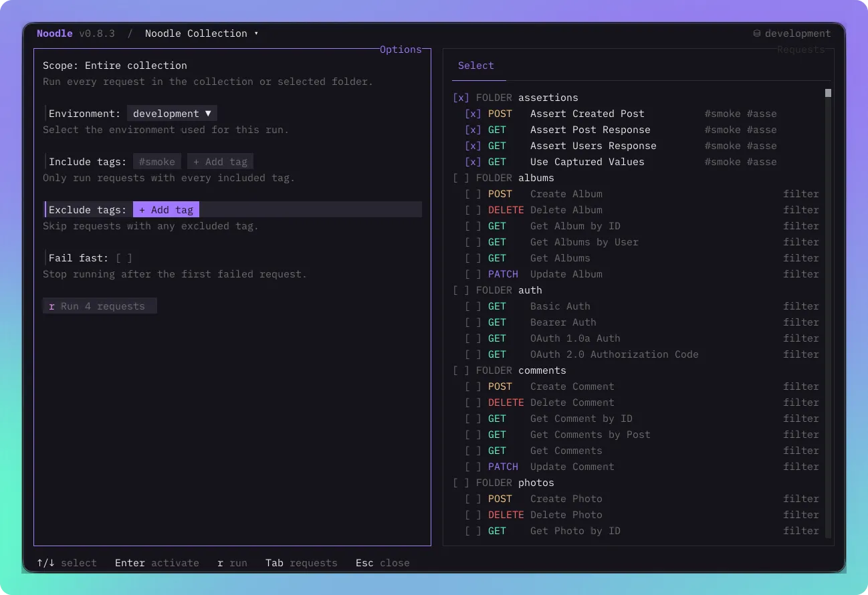Click the 'assertions' folder name
Screen dimensions: 868x595
548,98
